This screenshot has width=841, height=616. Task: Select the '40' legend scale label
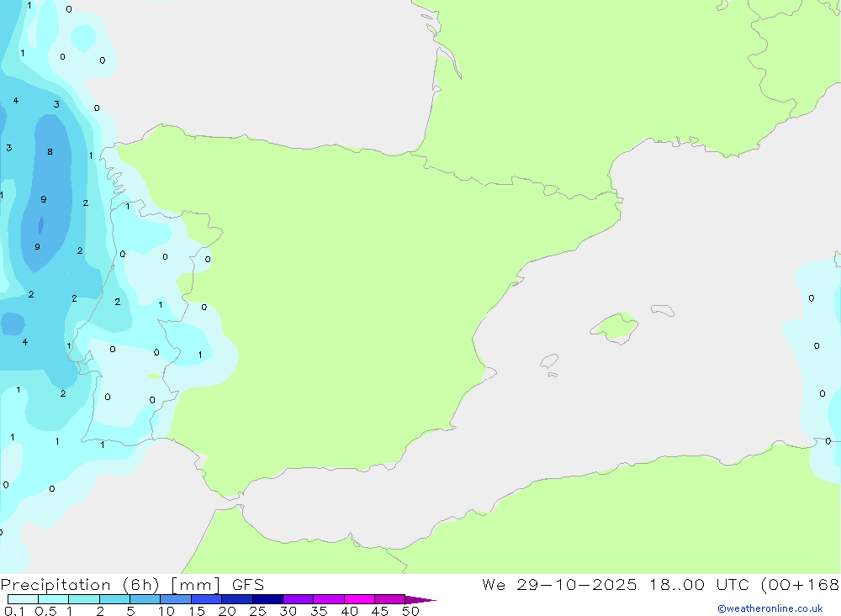tap(350, 611)
